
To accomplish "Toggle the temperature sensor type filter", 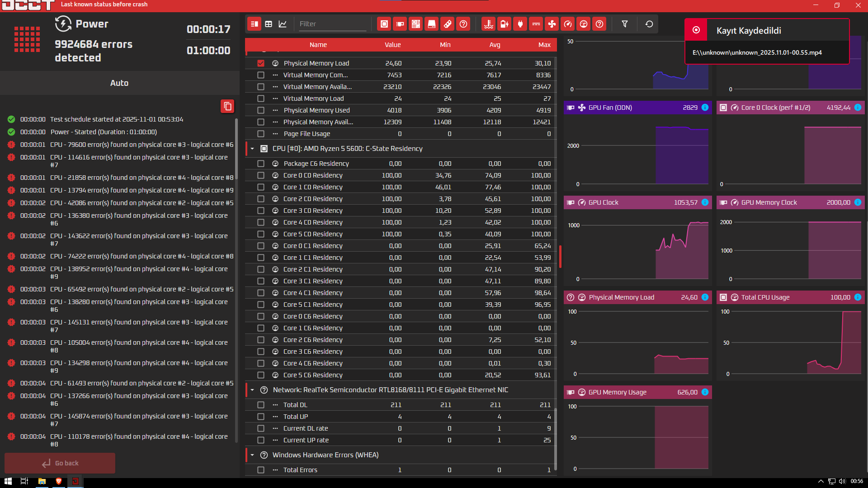I will (489, 24).
